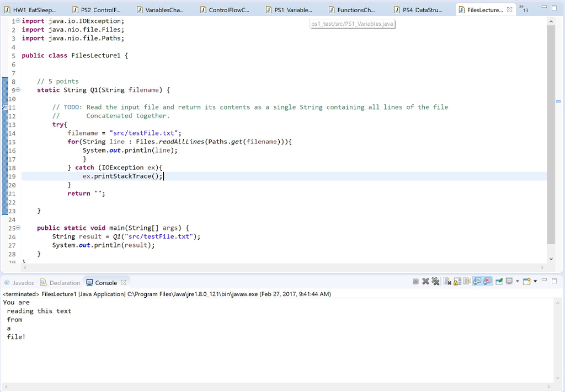Screen dimensions: 565x392
Task: Remove the launch from the console view
Action: [x=425, y=281]
